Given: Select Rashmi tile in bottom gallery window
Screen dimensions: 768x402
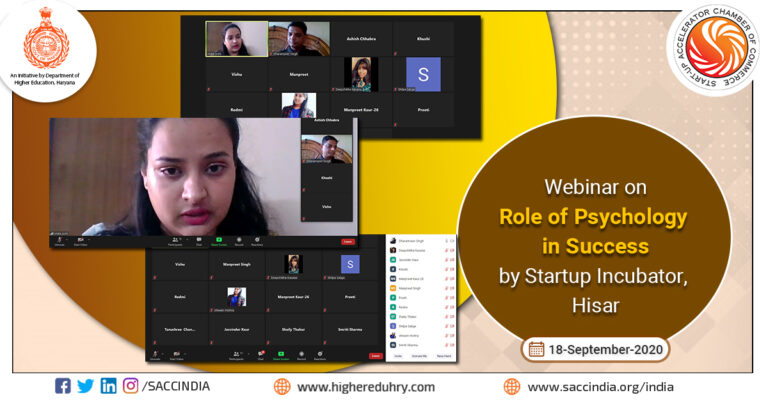Looking at the screenshot, I should click(x=180, y=297).
